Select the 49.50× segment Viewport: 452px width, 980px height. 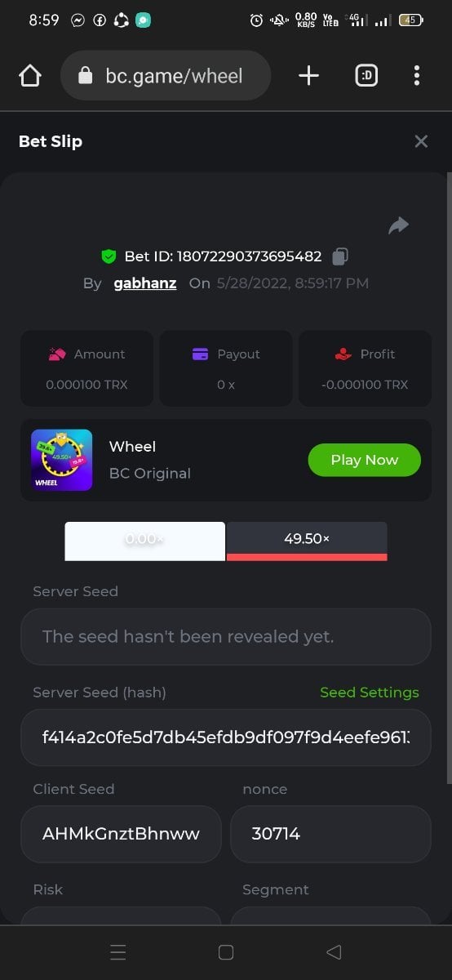click(x=307, y=541)
